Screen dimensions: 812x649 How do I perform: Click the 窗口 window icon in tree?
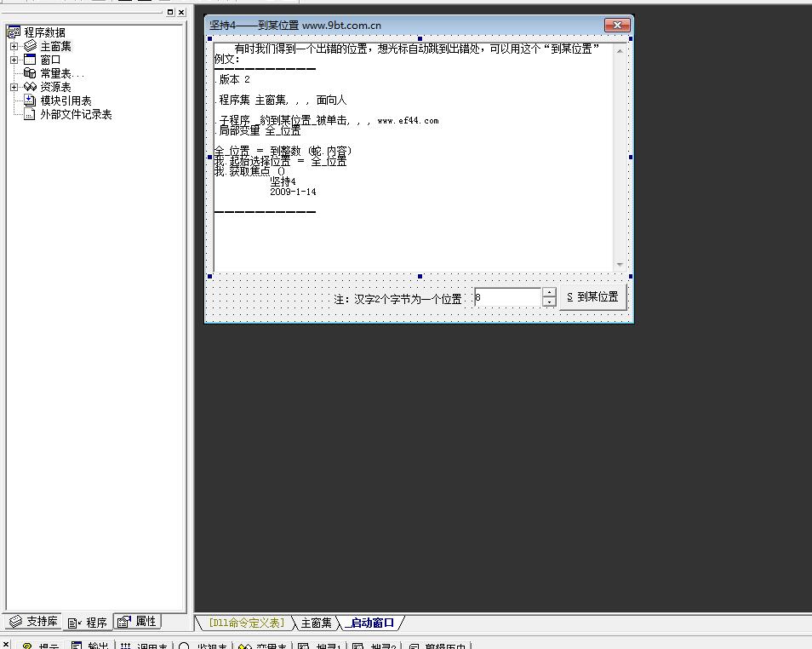(x=30, y=60)
